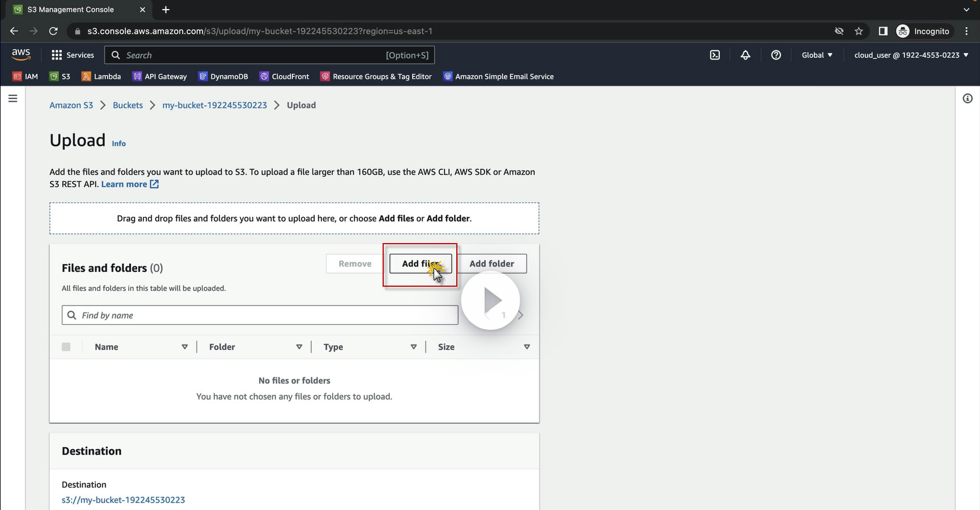980x510 pixels.
Task: Open a new browser tab
Action: tap(166, 10)
